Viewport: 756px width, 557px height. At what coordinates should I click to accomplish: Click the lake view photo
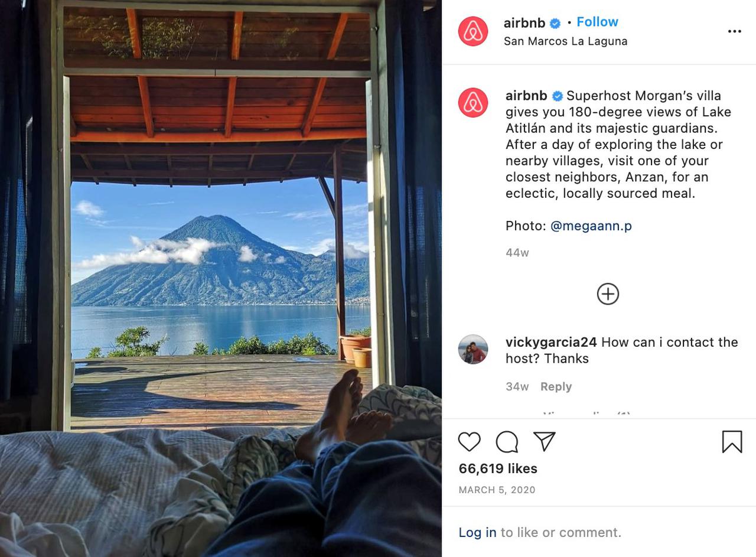coord(221,278)
